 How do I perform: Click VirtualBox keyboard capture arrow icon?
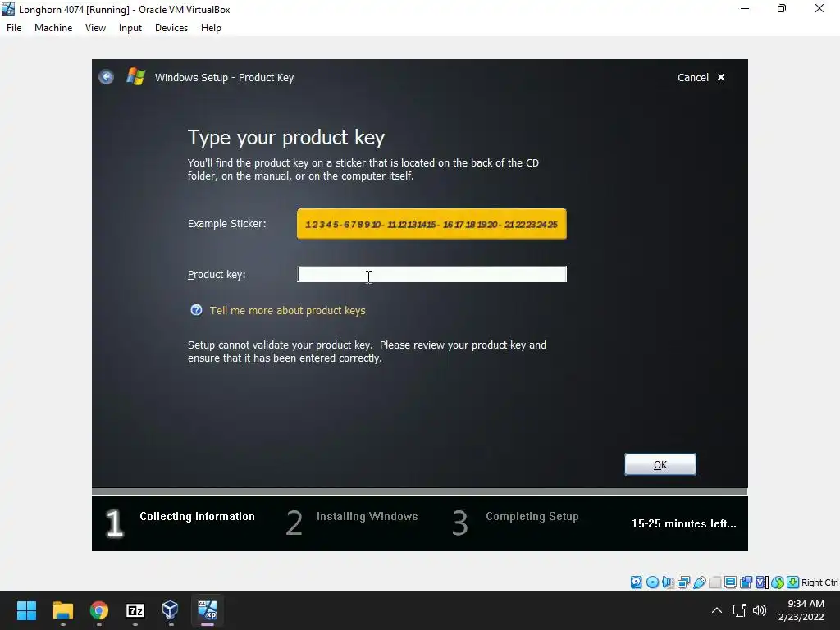[793, 582]
